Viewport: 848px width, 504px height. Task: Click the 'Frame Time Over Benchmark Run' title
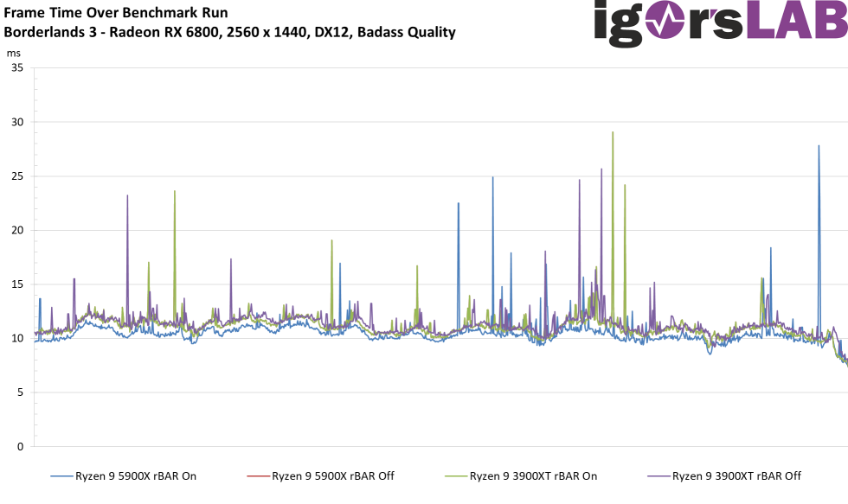coord(116,12)
